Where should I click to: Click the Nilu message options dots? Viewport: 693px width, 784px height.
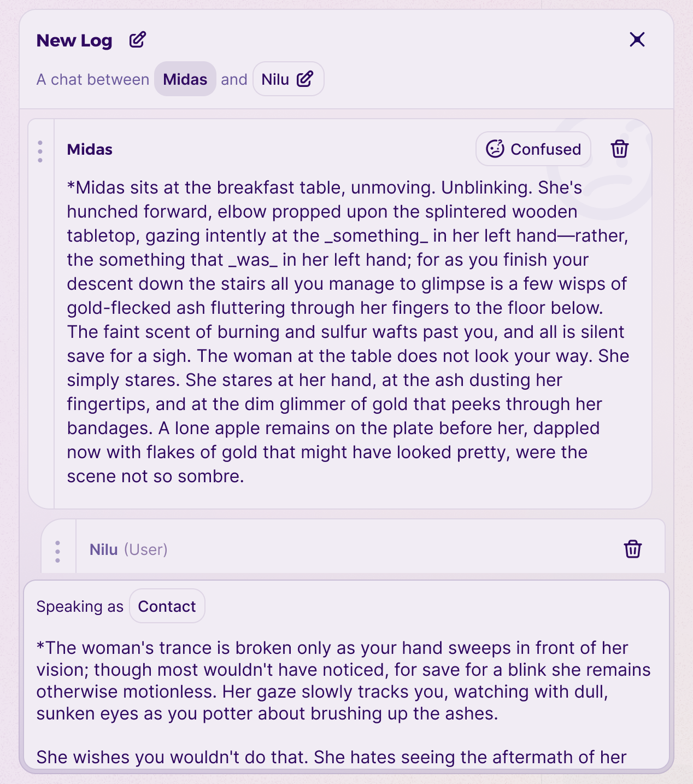(57, 552)
